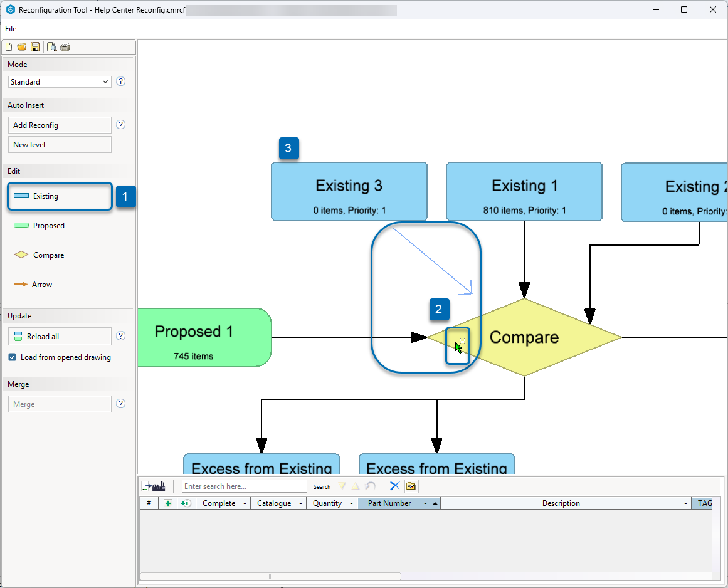This screenshot has height=588, width=728.
Task: Click the up filter triangle icon
Action: [x=355, y=486]
